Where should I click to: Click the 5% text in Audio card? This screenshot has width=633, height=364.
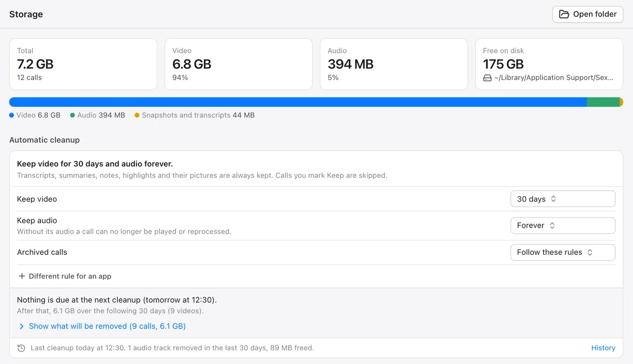pyautogui.click(x=333, y=78)
